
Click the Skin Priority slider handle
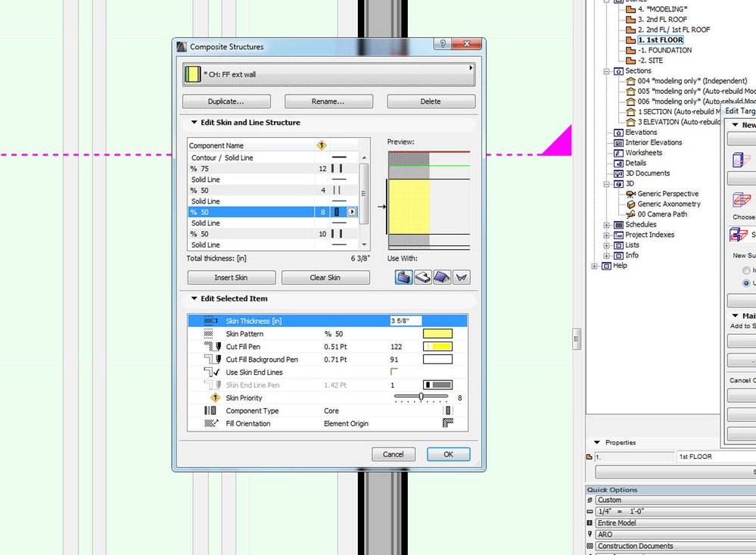[x=422, y=397]
